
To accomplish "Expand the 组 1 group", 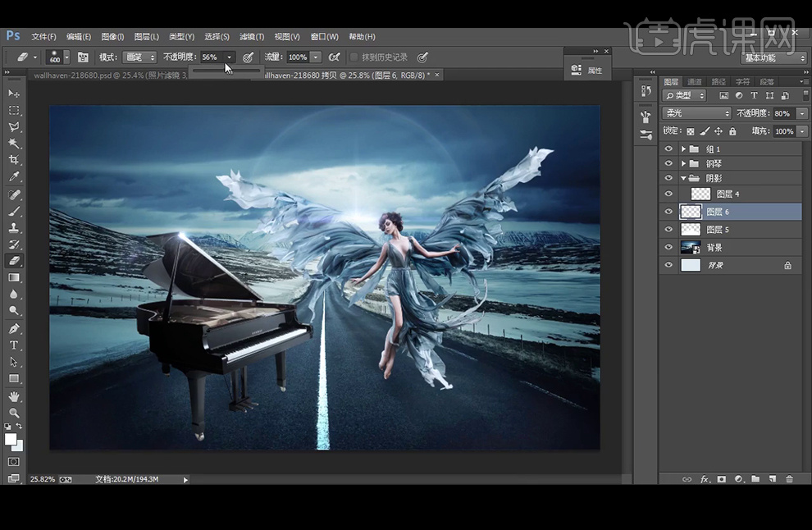I will [683, 148].
